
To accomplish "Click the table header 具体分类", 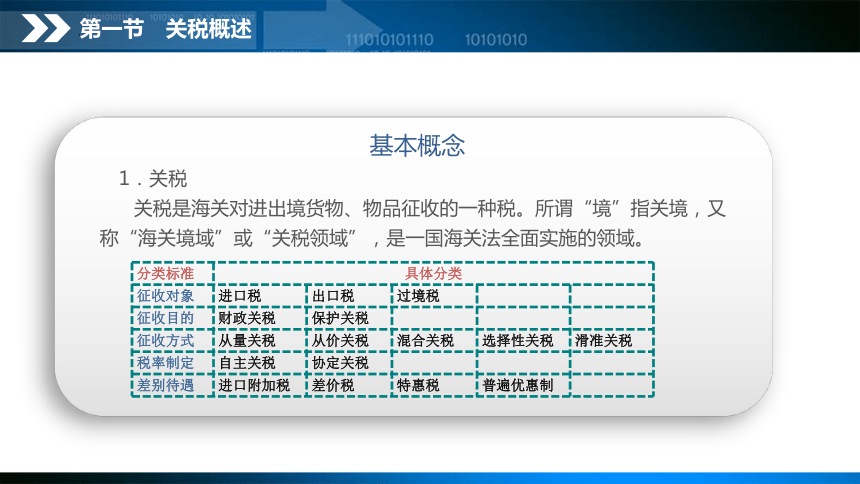I will (433, 273).
